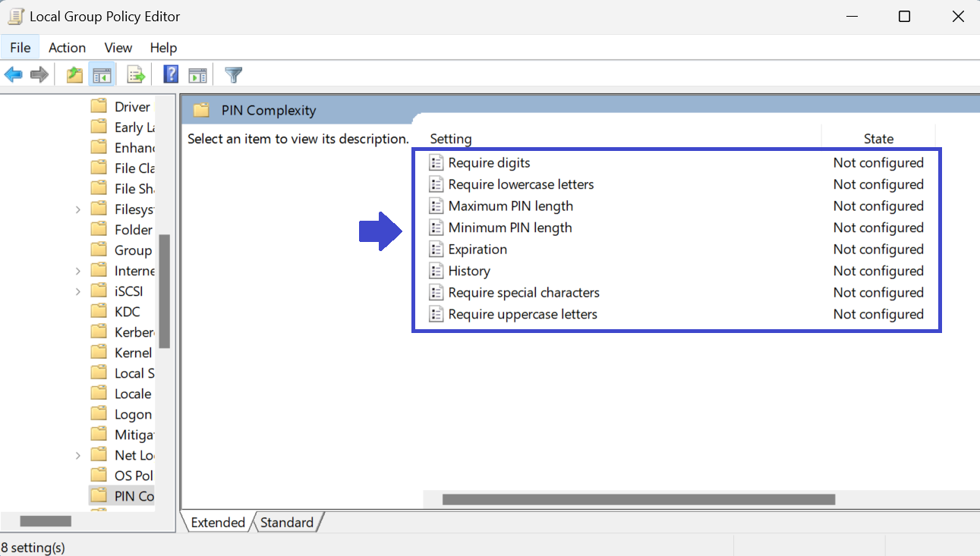Screen dimensions: 980x556
Task: Expand the iSCSI folder node
Action: (x=78, y=291)
